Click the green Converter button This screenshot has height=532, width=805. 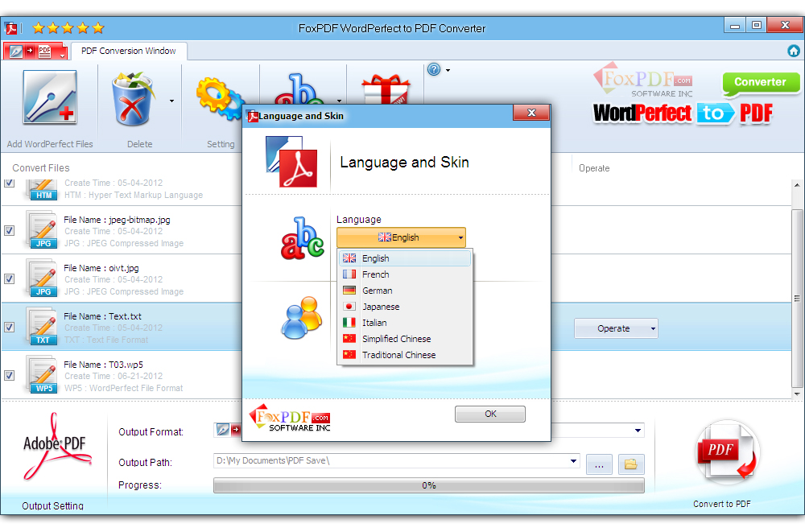761,83
